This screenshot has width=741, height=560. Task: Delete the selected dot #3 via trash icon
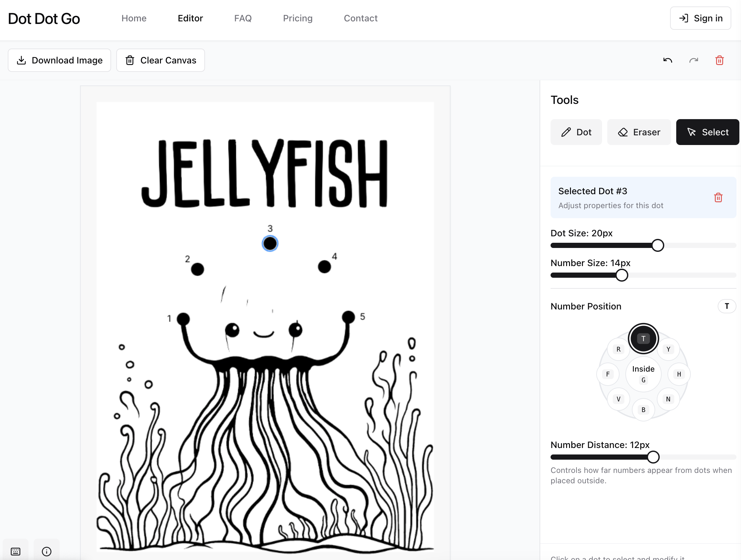click(x=718, y=197)
